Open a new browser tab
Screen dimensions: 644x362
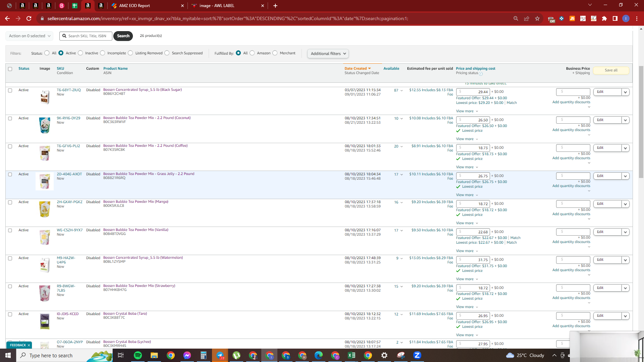pyautogui.click(x=275, y=6)
